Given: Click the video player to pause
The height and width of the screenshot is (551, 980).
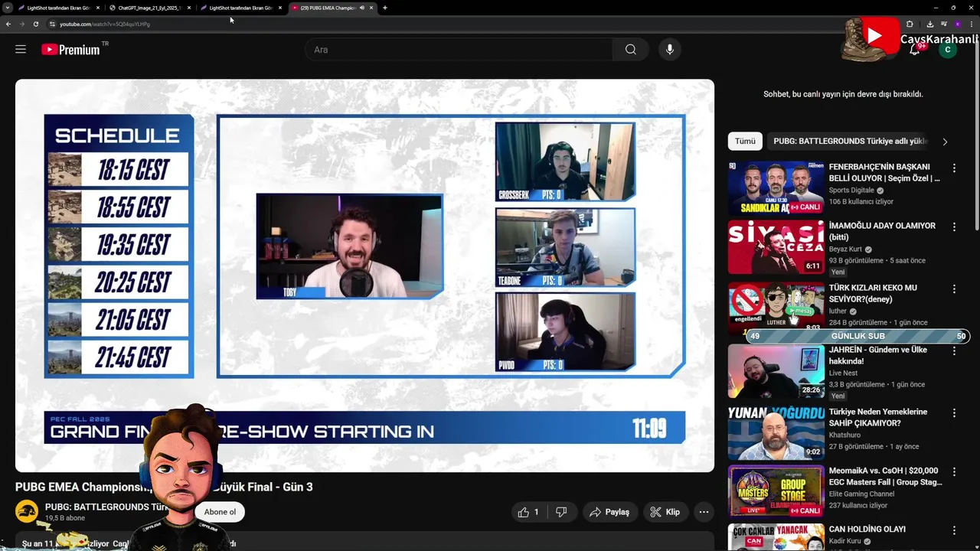Looking at the screenshot, I should point(364,275).
